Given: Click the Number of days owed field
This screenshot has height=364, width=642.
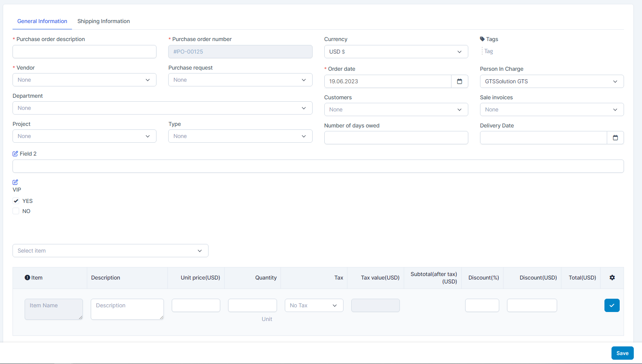Looking at the screenshot, I should pos(396,138).
